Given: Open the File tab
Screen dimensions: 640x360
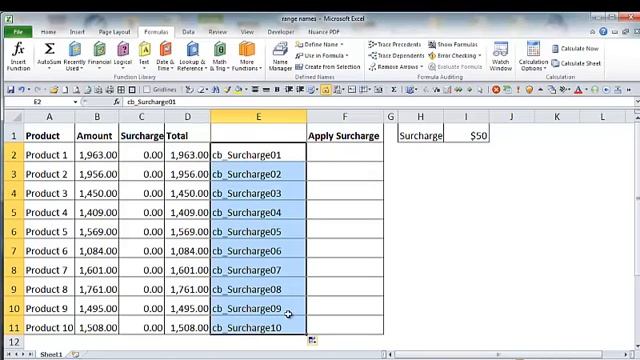Looking at the screenshot, I should 18,32.
